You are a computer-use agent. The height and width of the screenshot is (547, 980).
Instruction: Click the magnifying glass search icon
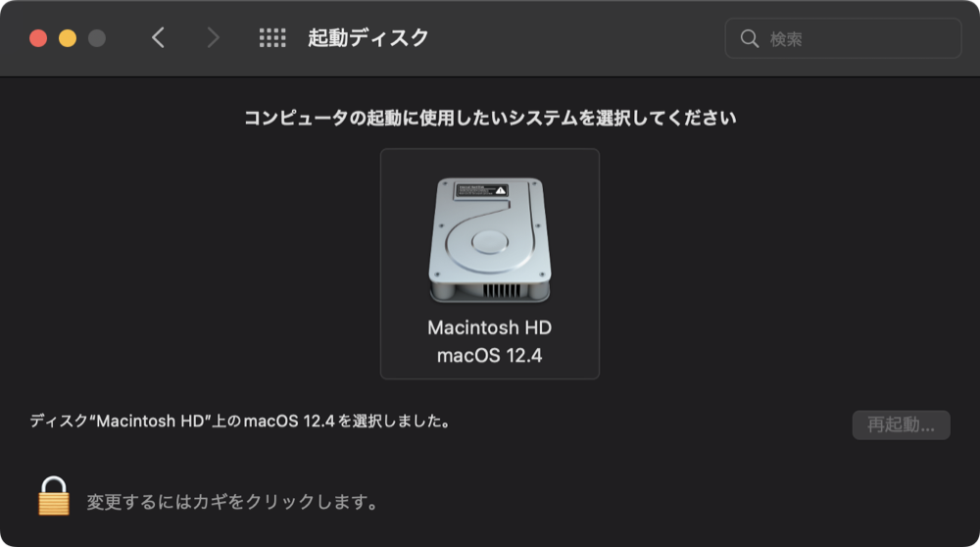click(x=750, y=39)
